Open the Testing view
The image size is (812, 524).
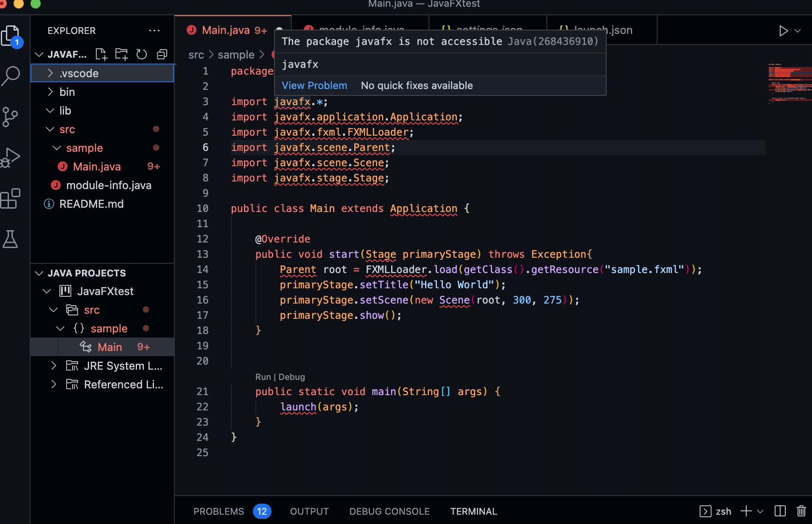[x=11, y=240]
